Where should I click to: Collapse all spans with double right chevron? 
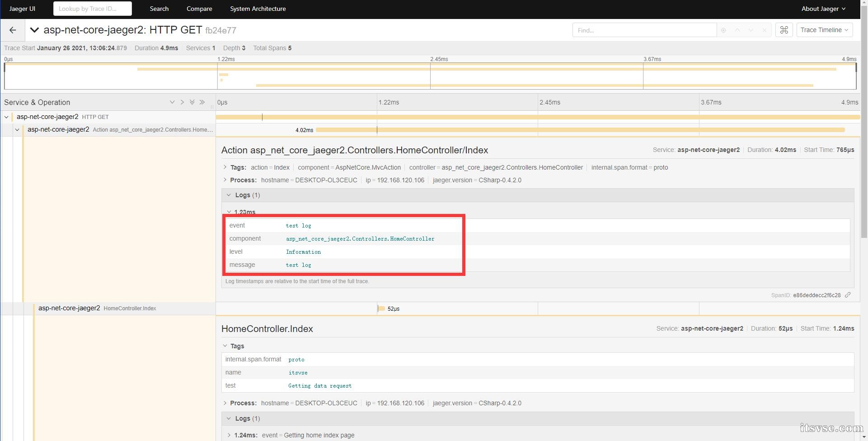(202, 102)
